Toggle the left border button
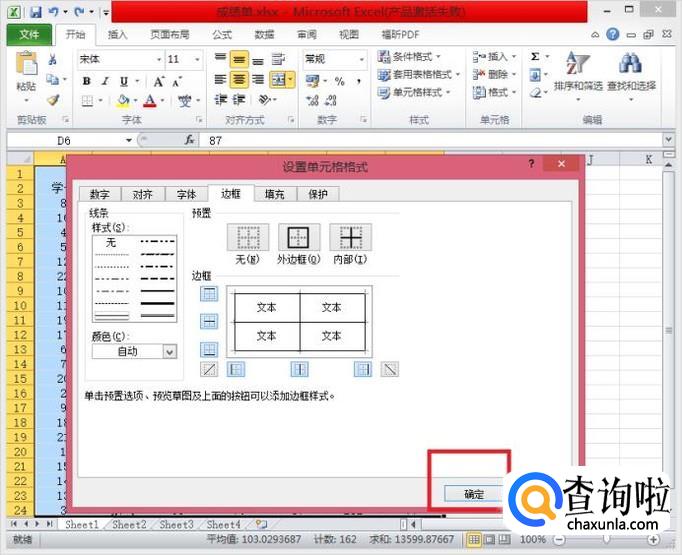 point(236,369)
